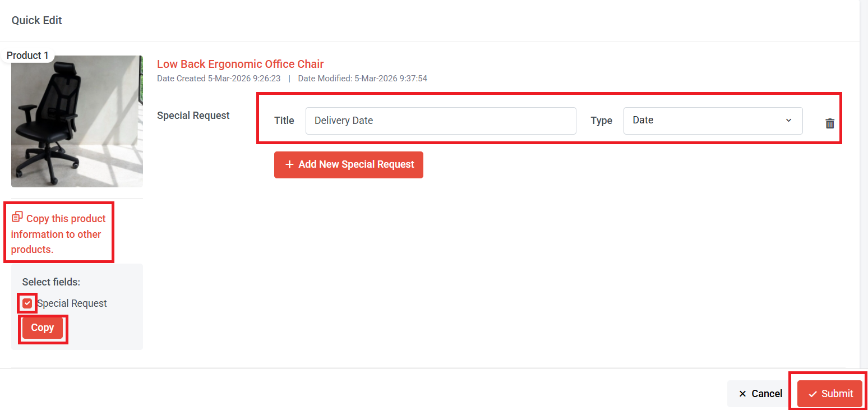This screenshot has width=868, height=410.
Task: Click the Title field containing Delivery Date
Action: 441,121
